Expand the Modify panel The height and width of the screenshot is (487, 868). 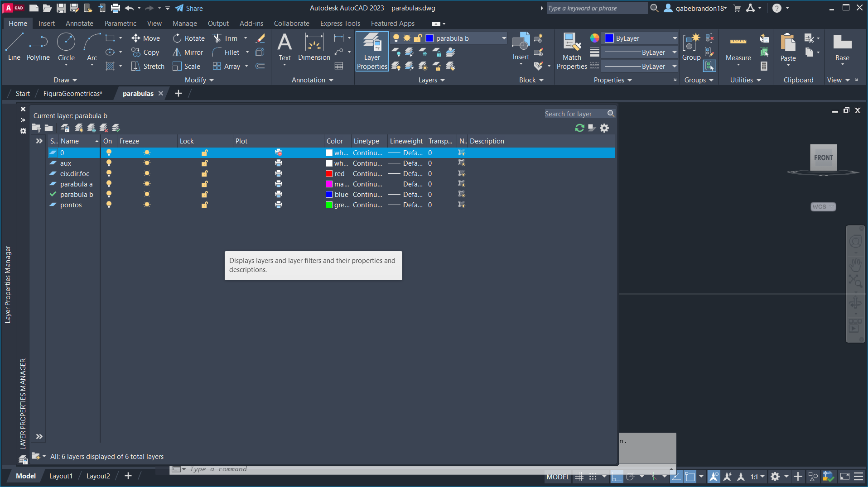[x=199, y=80]
